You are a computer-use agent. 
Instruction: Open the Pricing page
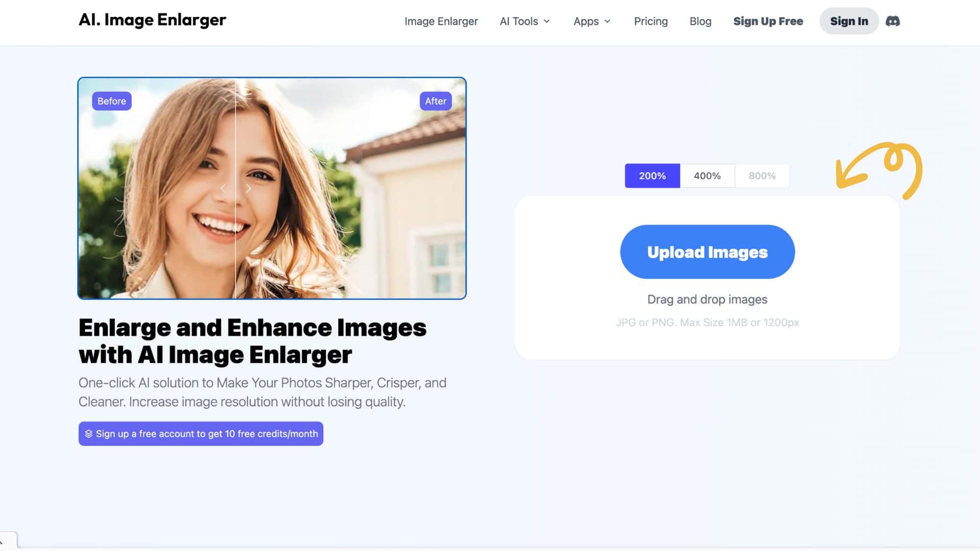650,21
